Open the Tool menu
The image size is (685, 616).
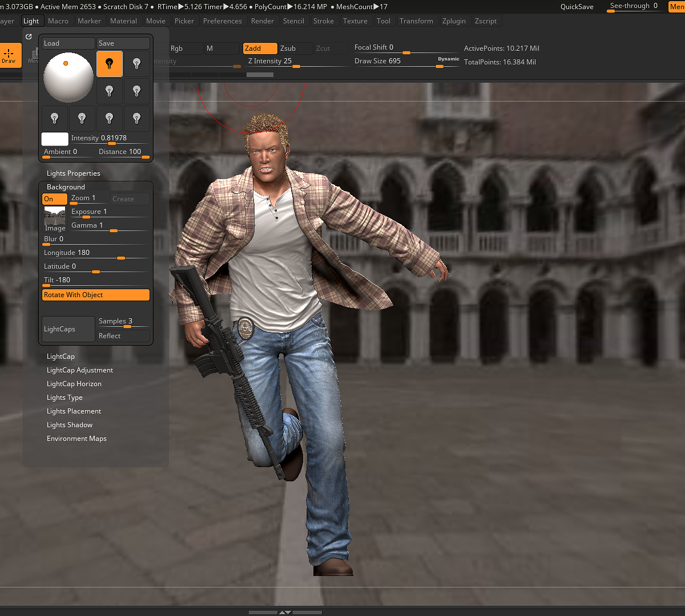[x=384, y=21]
